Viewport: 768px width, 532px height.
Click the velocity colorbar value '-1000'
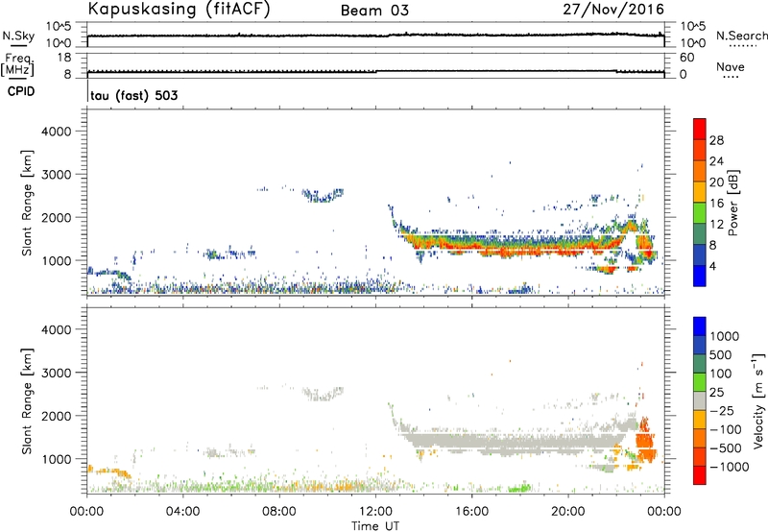[729, 467]
